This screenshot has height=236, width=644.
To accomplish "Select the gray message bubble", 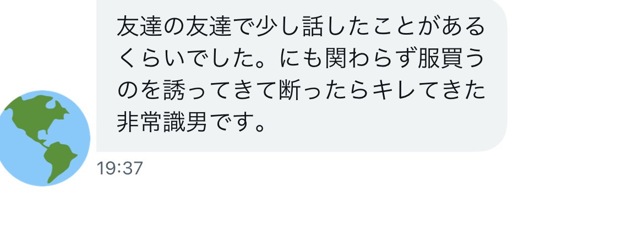I will coord(302,75).
